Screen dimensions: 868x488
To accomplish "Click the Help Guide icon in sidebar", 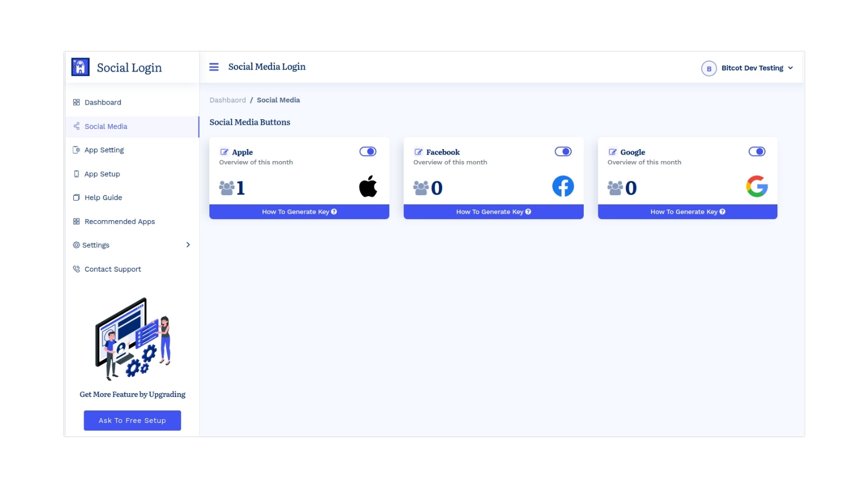I will (76, 198).
